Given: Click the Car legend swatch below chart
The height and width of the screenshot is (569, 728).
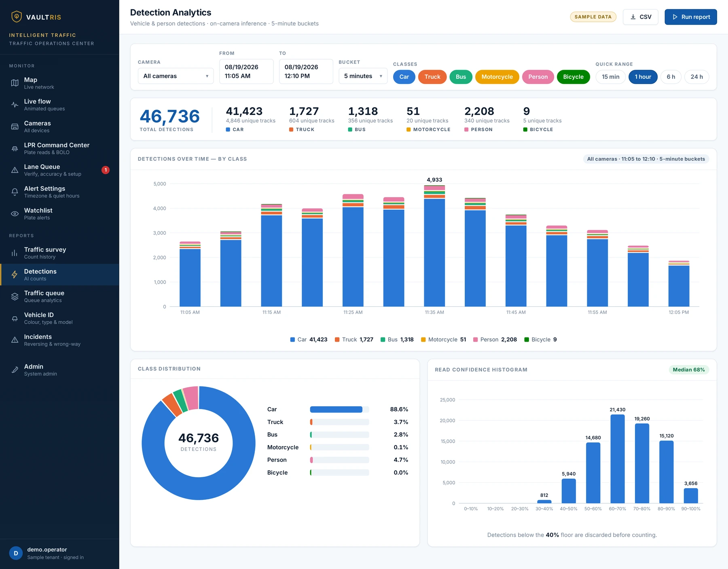Looking at the screenshot, I should [x=292, y=340].
